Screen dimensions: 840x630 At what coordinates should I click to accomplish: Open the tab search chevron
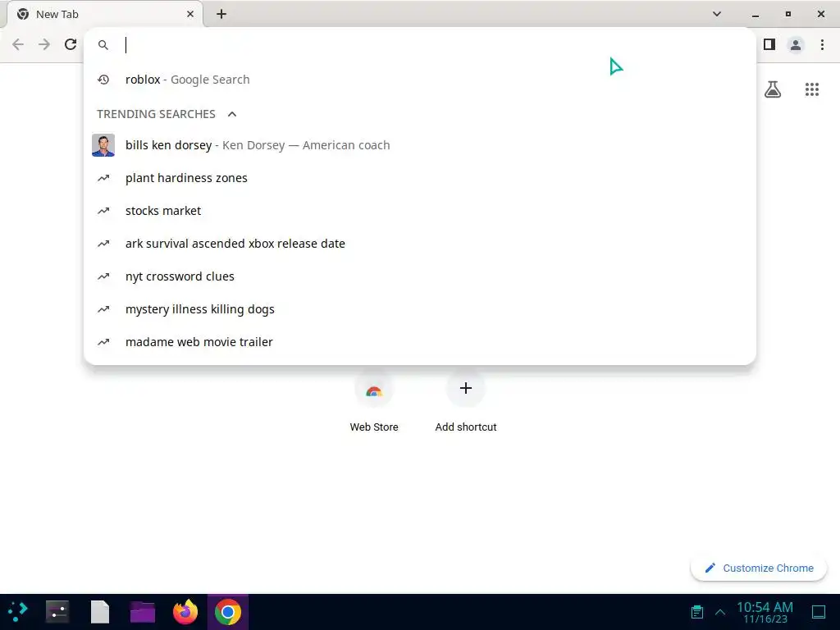717,14
